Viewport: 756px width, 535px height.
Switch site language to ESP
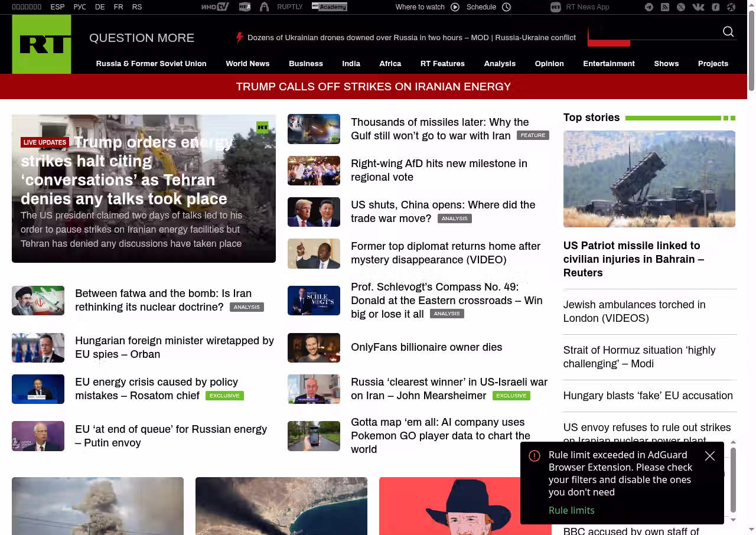coord(57,7)
